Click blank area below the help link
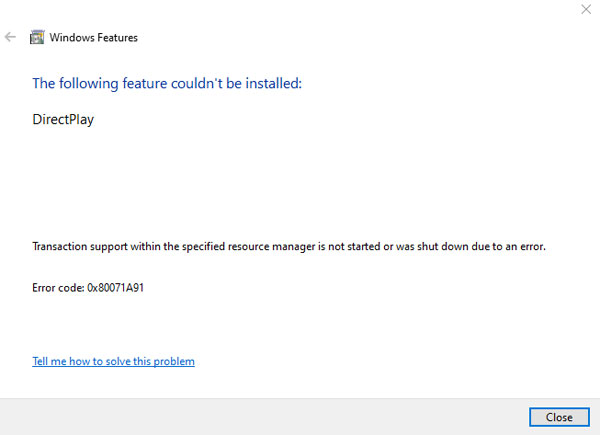Screen dimensions: 600x435 300,383
